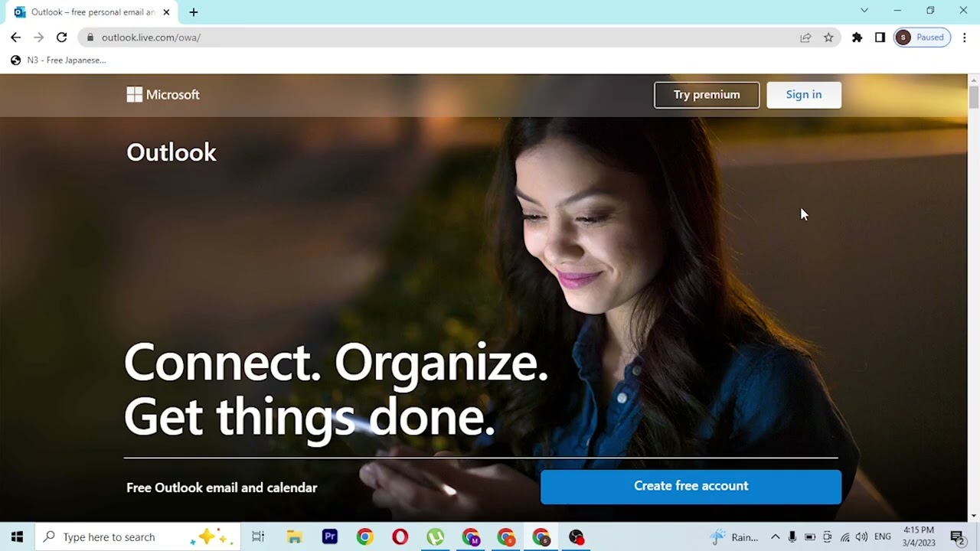Click the Try premium button
Image resolution: width=980 pixels, height=551 pixels.
[707, 95]
